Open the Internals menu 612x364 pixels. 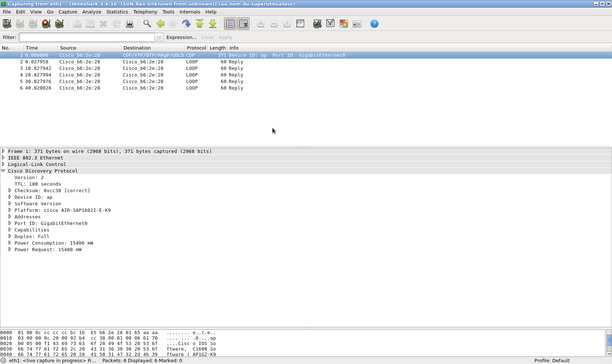coord(190,12)
